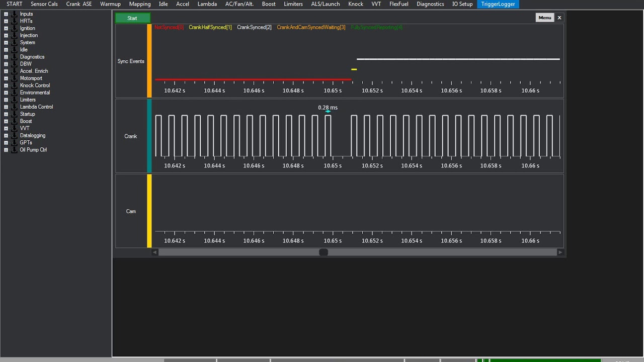Click the Cam channel label
Screen dimensions: 644x362
131,211
